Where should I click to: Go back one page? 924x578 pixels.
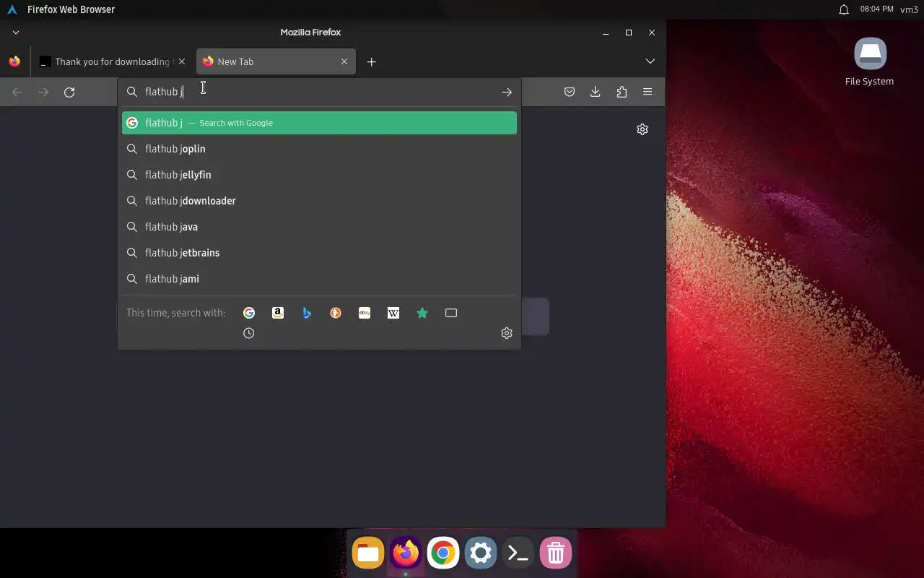coord(17,92)
